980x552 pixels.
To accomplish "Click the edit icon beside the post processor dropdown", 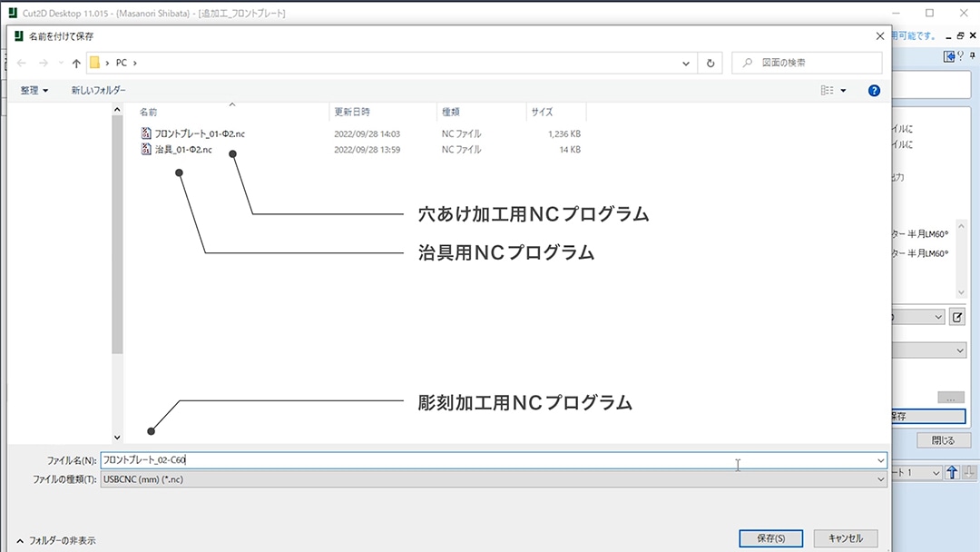I will point(957,317).
